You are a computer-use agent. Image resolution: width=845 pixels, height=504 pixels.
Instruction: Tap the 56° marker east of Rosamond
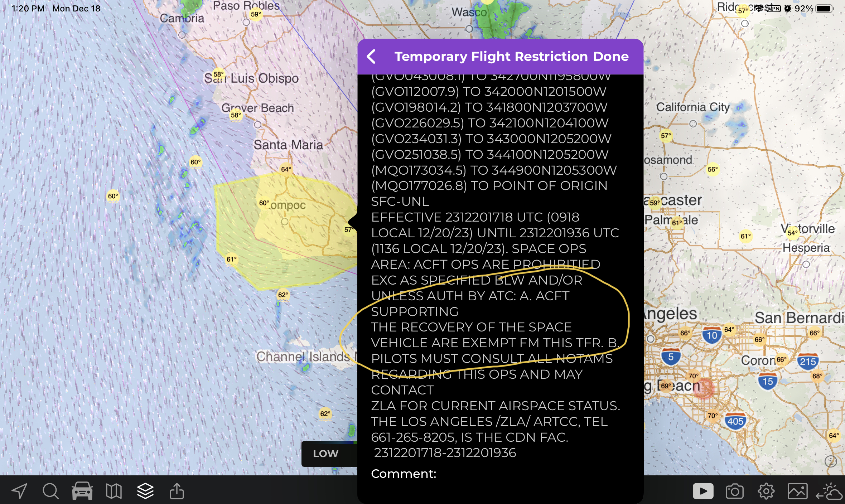(713, 169)
